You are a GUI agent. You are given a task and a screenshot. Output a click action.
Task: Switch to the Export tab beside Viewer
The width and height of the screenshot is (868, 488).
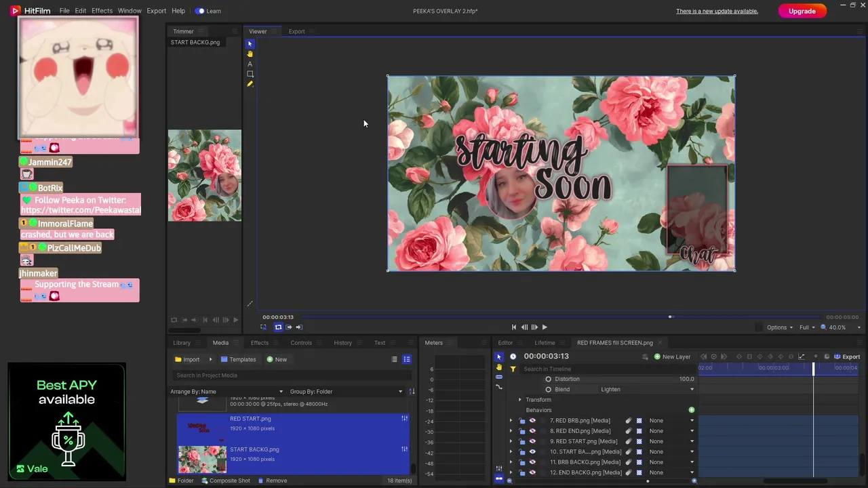[x=296, y=32]
